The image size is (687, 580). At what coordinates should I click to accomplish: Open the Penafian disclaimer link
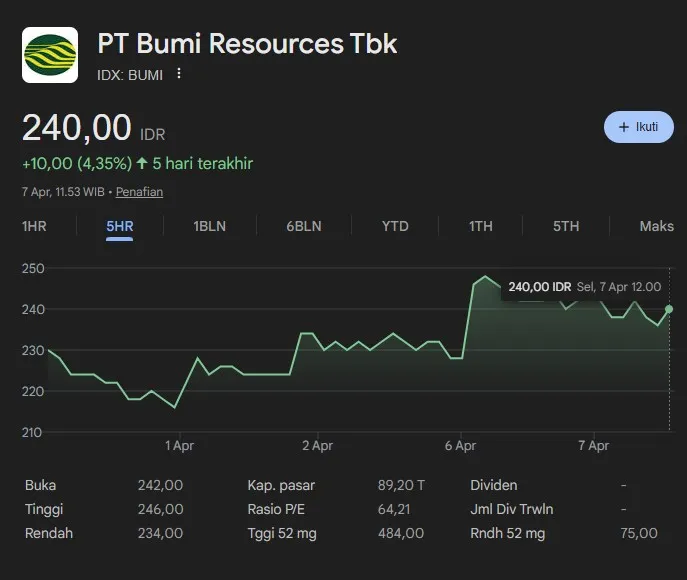click(x=139, y=192)
